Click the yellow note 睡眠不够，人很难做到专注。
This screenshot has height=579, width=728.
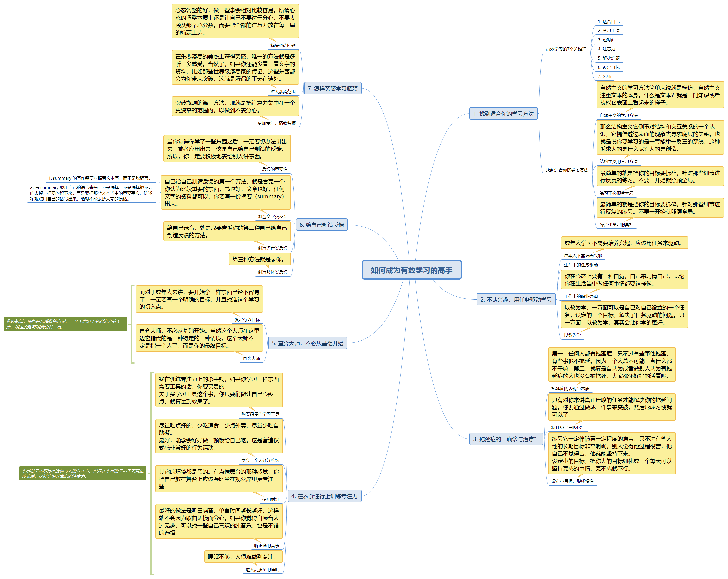[243, 557]
